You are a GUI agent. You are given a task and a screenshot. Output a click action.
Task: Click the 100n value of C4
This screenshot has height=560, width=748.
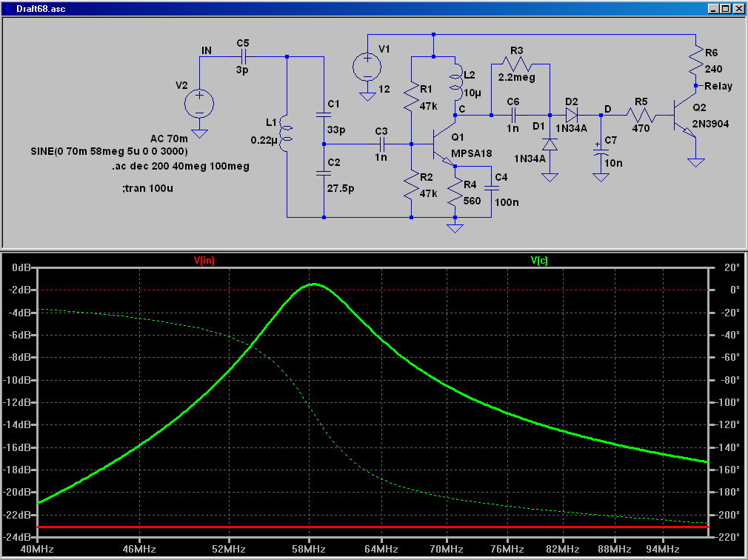pos(507,202)
